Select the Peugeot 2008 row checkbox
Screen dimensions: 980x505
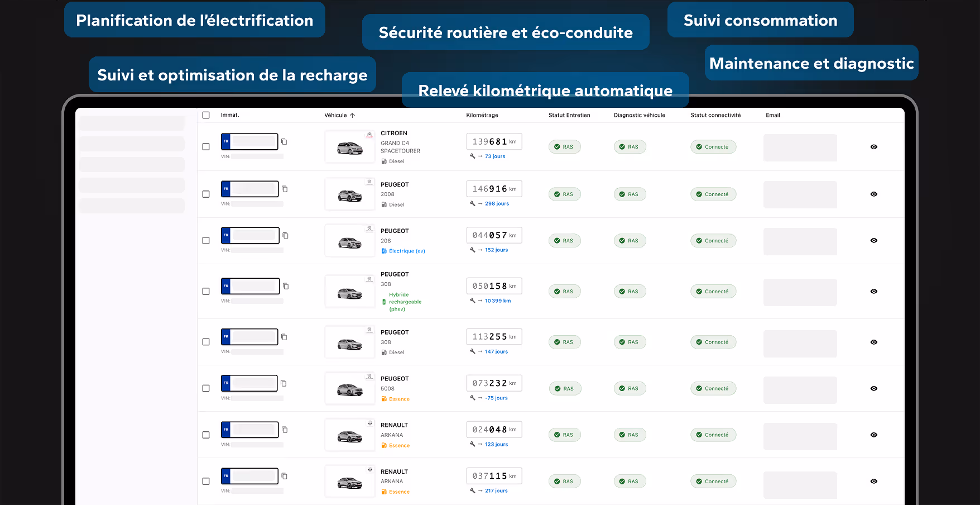[206, 194]
